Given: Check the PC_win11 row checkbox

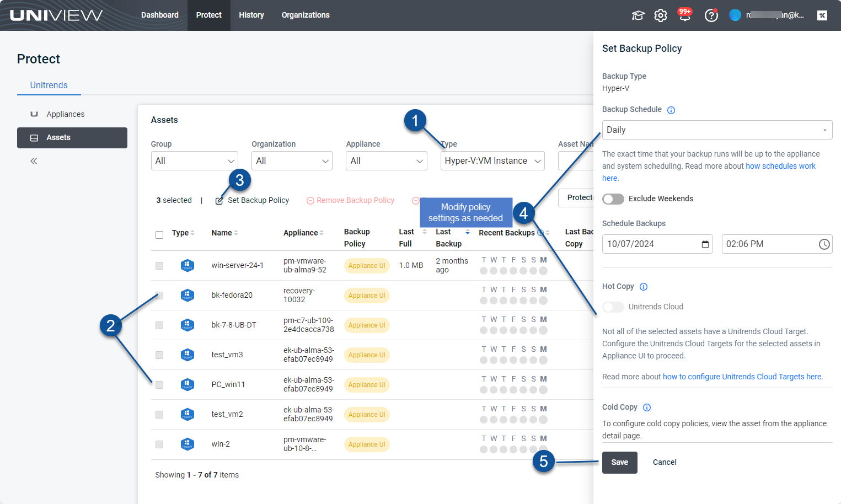Looking at the screenshot, I should [159, 385].
